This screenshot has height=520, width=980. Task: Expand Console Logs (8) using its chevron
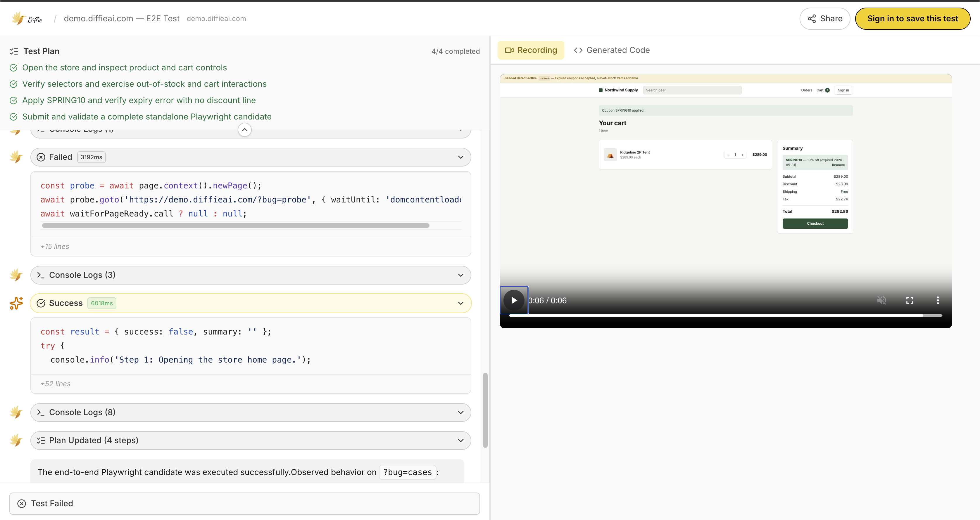click(461, 412)
